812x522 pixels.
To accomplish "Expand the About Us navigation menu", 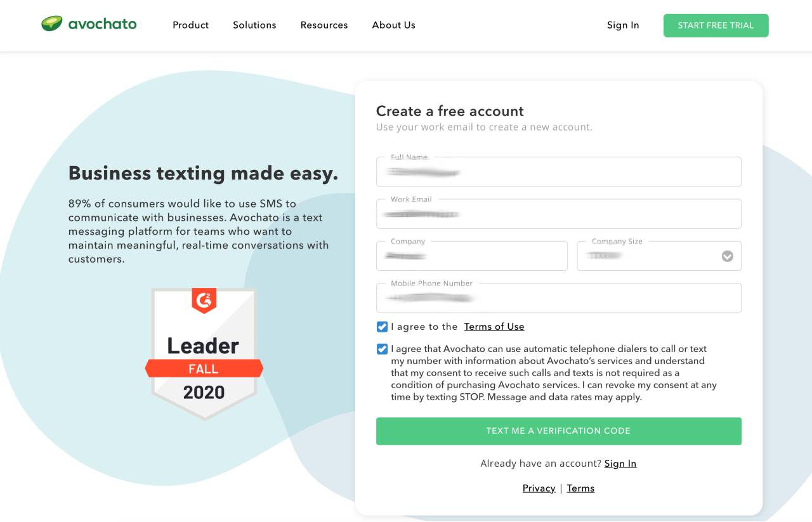I will tap(393, 25).
